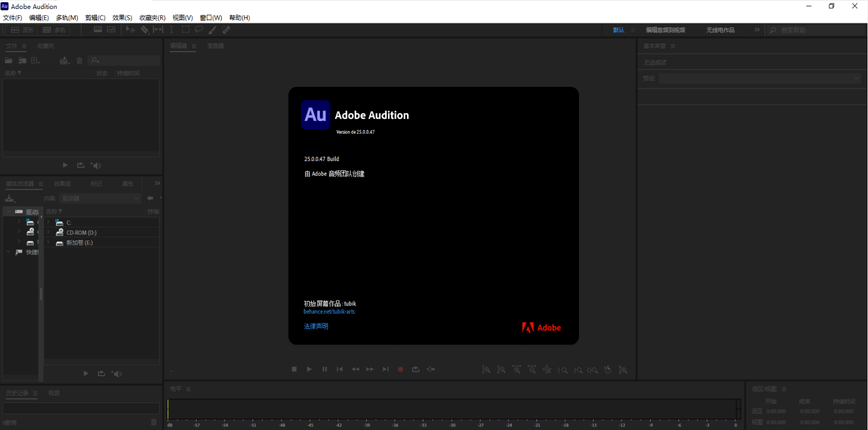This screenshot has height=430, width=868.
Task: Select the Paintbrush Selection tool
Action: click(213, 30)
